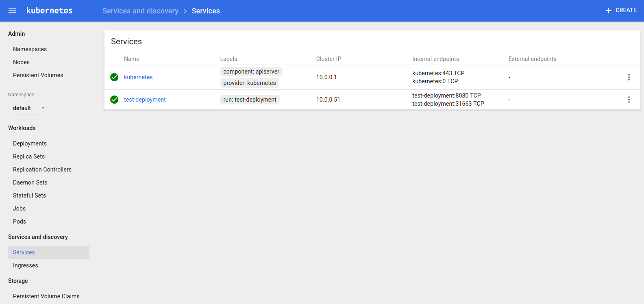Select Services in sidebar
The image size is (644, 304).
(49, 252)
